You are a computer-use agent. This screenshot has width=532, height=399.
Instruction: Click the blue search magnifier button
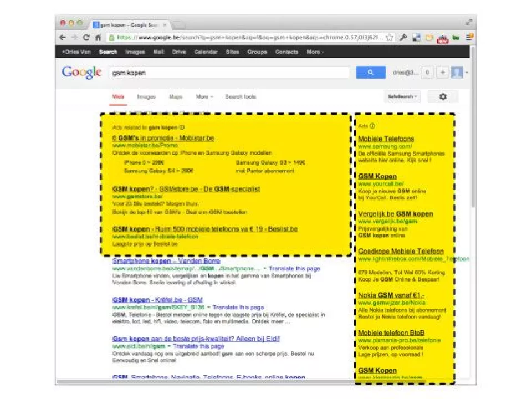(x=371, y=72)
